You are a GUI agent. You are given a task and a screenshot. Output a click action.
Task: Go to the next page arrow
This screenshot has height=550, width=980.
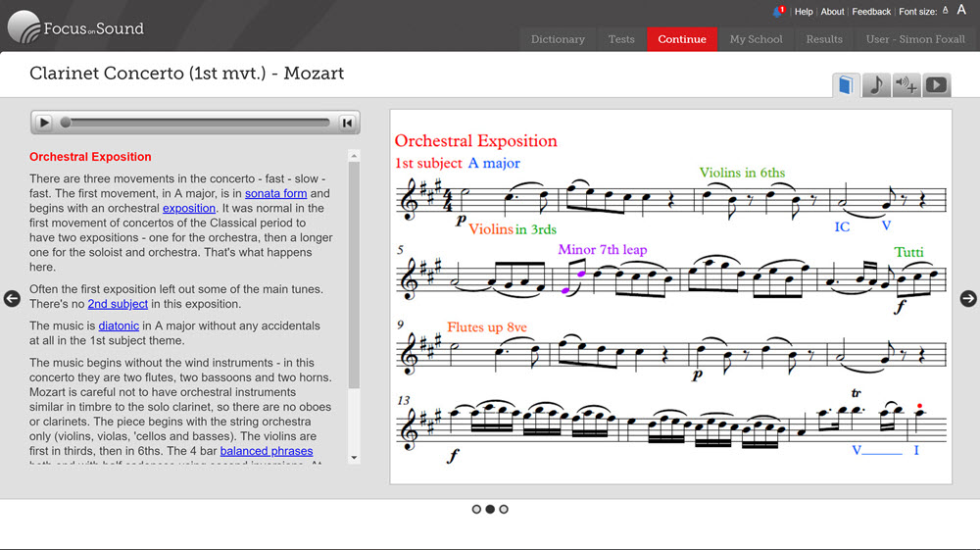(968, 299)
